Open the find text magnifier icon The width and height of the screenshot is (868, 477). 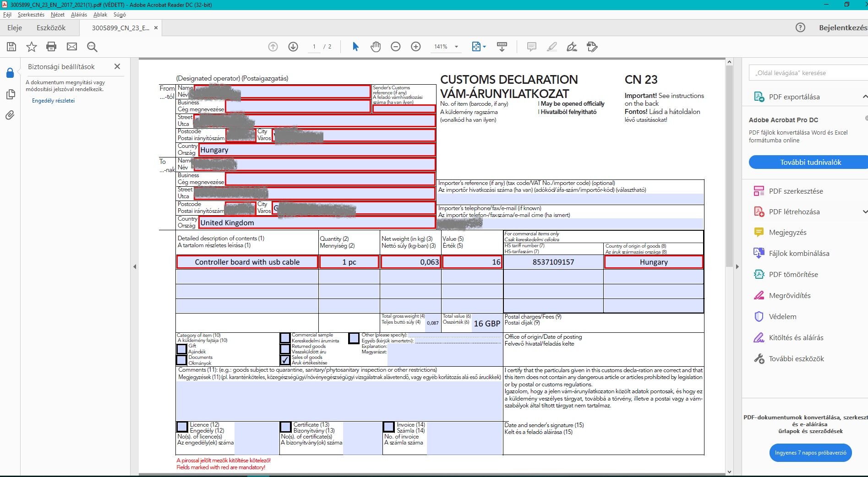pos(92,47)
